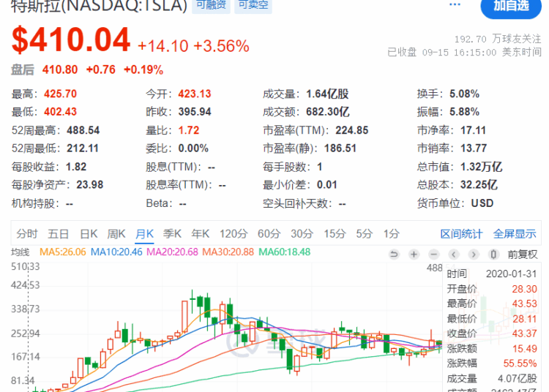
Task: Click the 最高 425.70 value
Action: coord(60,94)
